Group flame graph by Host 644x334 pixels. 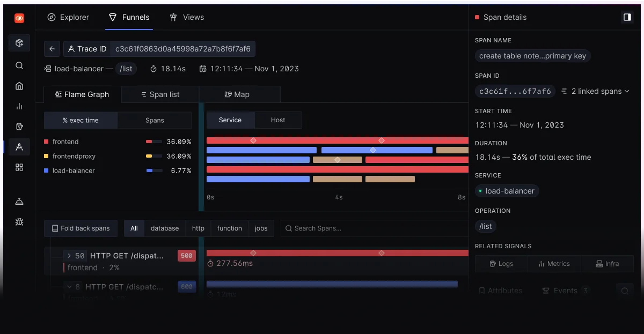(x=278, y=120)
